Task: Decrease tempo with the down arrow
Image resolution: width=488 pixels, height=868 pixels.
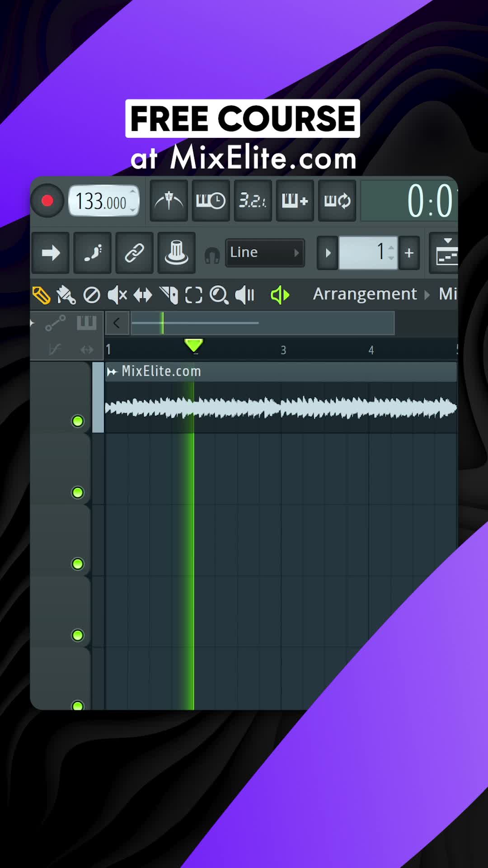Action: coord(133,210)
